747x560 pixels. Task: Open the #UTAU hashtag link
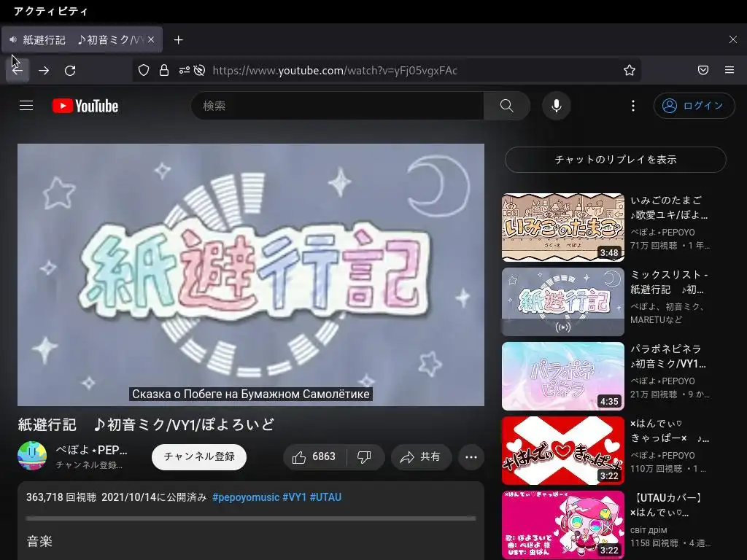[x=325, y=497]
